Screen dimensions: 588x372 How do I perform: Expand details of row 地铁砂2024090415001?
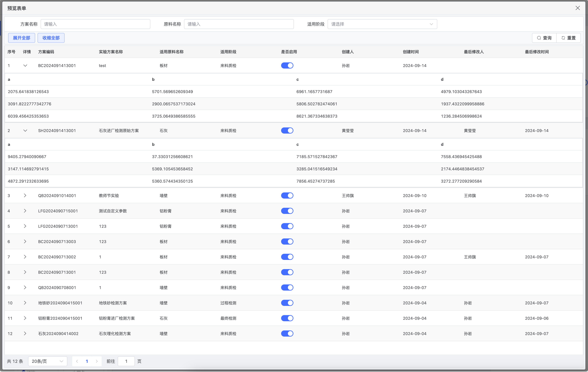pyautogui.click(x=25, y=303)
